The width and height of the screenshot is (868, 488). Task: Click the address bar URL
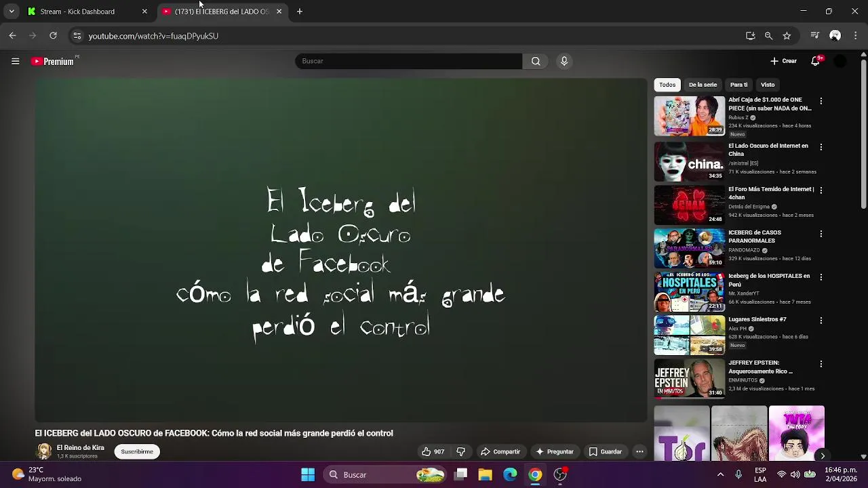tap(153, 36)
